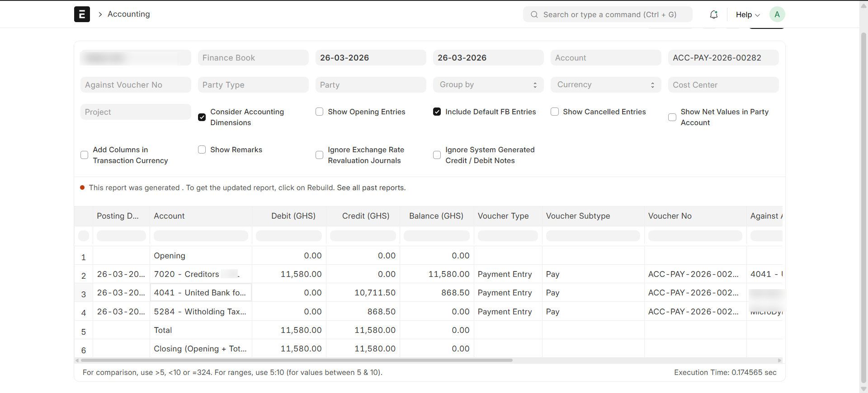Click the Cost Center filter field
This screenshot has width=868, height=393.
click(723, 85)
